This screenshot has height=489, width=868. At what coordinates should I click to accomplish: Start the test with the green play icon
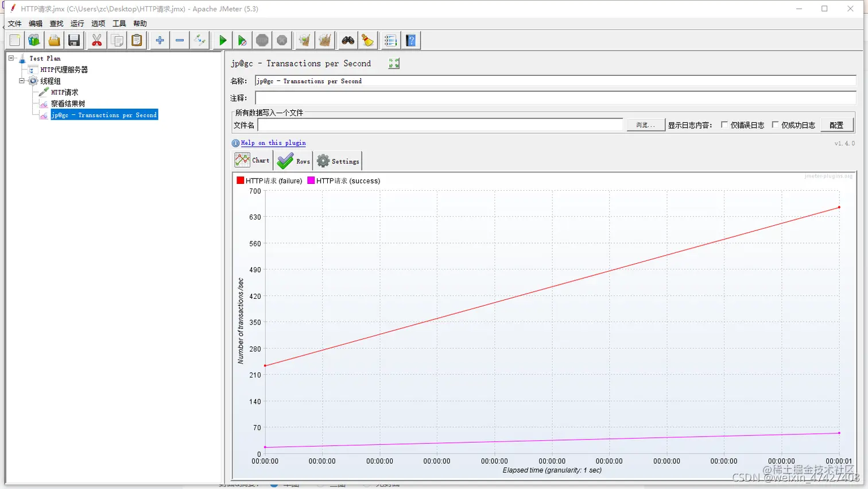223,40
